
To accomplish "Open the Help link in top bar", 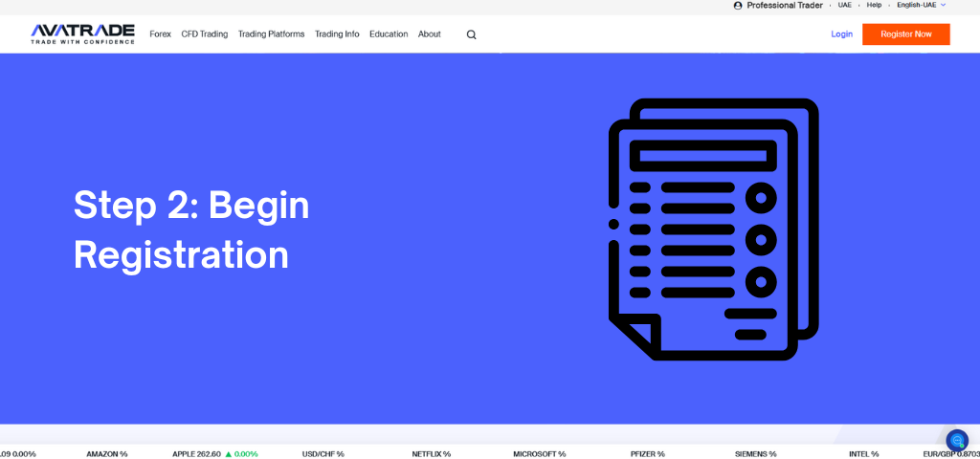I will pyautogui.click(x=874, y=6).
